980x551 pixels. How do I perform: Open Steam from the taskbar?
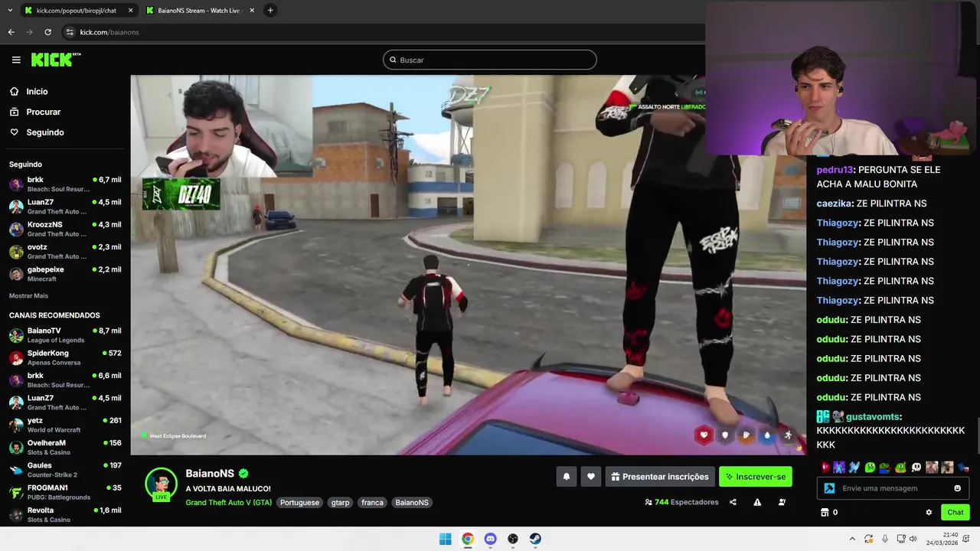tap(535, 539)
